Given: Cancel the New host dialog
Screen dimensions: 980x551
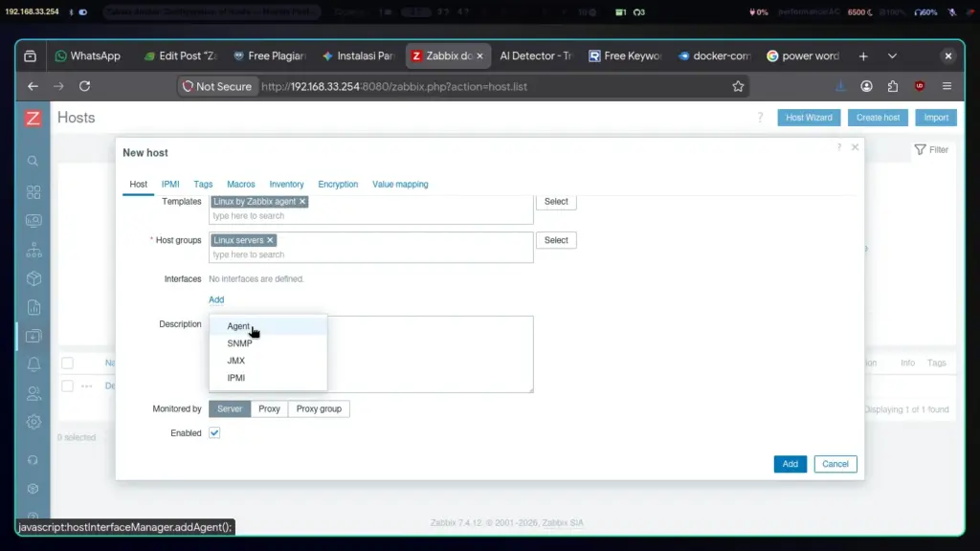Looking at the screenshot, I should pyautogui.click(x=835, y=464).
